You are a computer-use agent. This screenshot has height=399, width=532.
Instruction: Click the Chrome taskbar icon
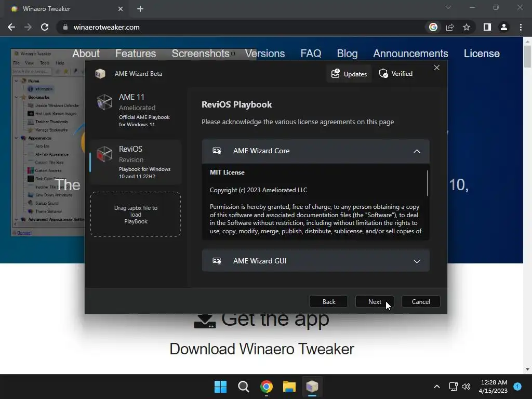coord(267,387)
